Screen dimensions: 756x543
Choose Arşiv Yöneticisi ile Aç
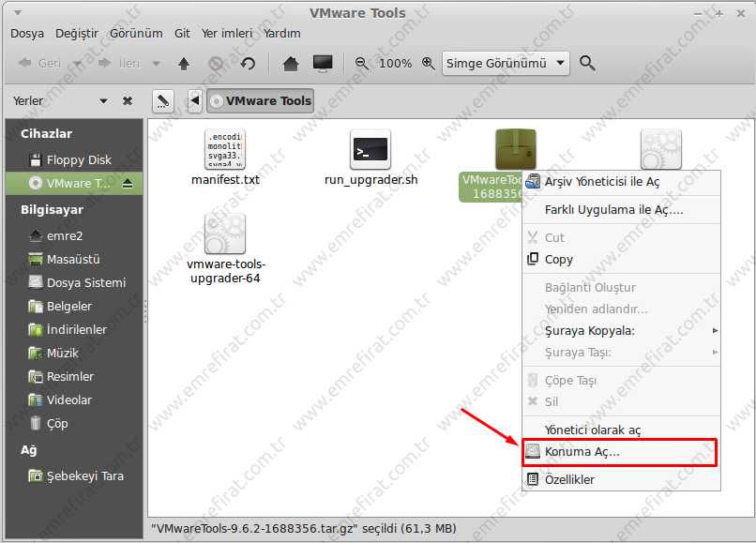point(601,181)
